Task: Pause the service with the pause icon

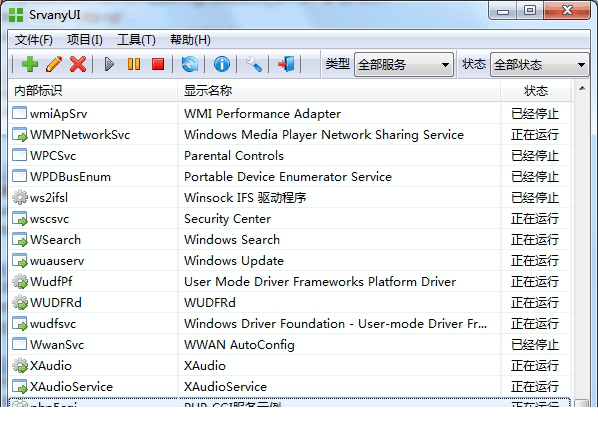Action: [x=133, y=64]
